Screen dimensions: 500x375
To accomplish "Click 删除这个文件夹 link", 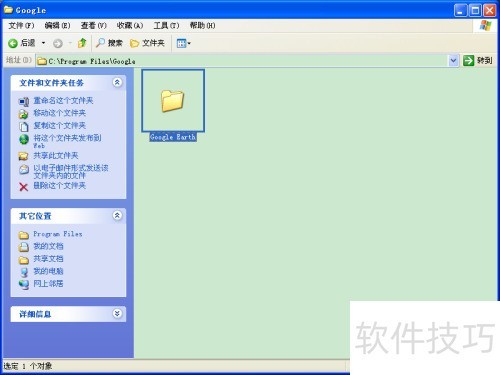I will (60, 186).
